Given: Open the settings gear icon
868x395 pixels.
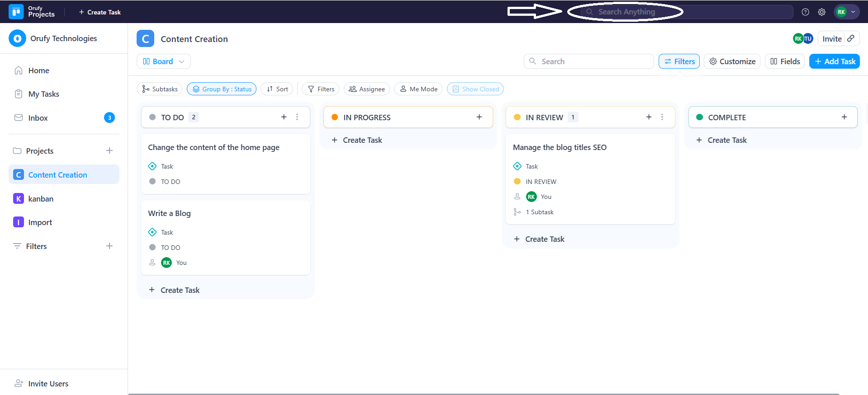Looking at the screenshot, I should tap(821, 12).
